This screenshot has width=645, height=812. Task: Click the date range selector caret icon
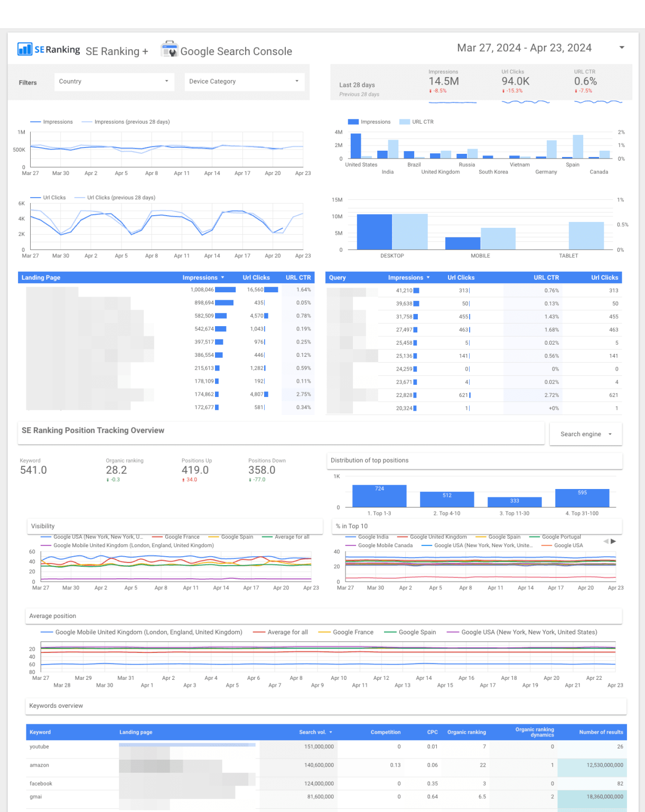(x=622, y=48)
